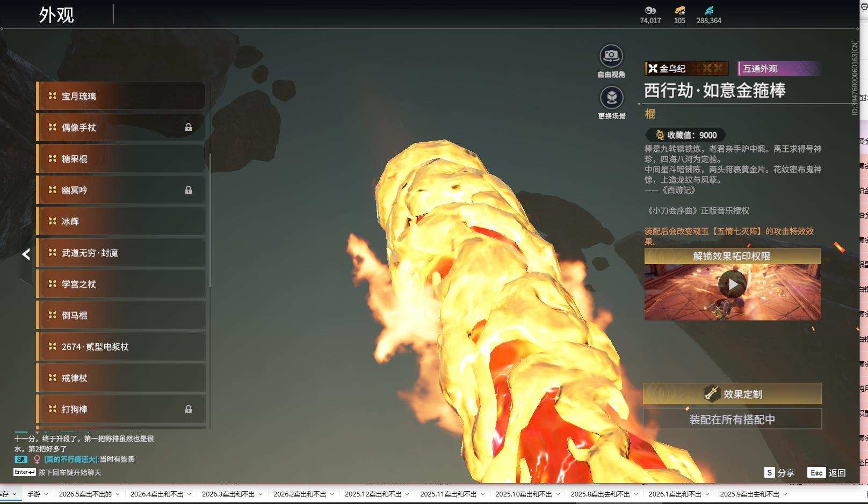The height and width of the screenshot is (504, 868).
Task: Open dropdown arrow of 2026.3卖出和不出 tab
Action: [x=261, y=494]
